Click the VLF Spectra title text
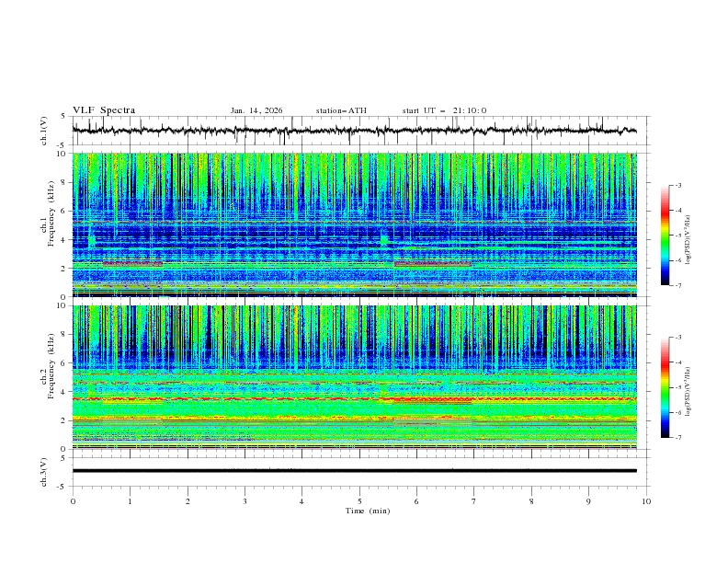 tap(104, 110)
